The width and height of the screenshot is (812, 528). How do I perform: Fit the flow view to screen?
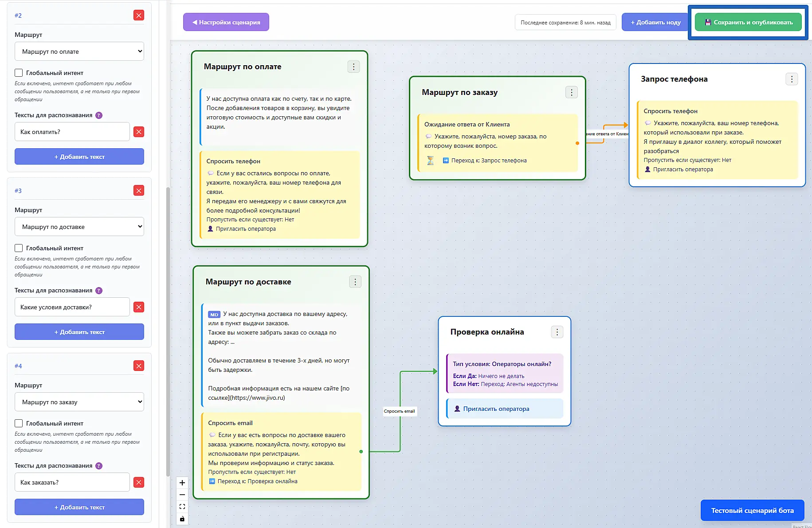182,507
